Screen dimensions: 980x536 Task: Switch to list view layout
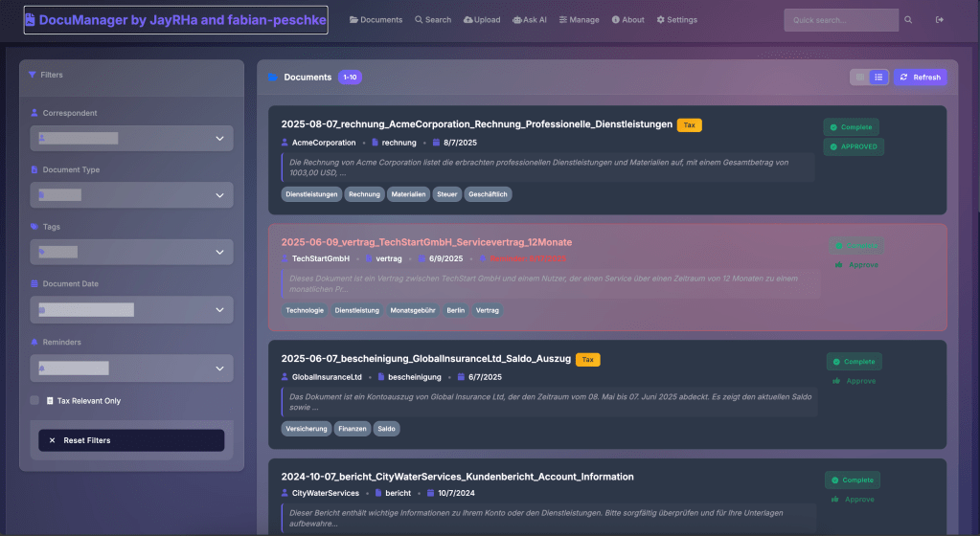[878, 78]
